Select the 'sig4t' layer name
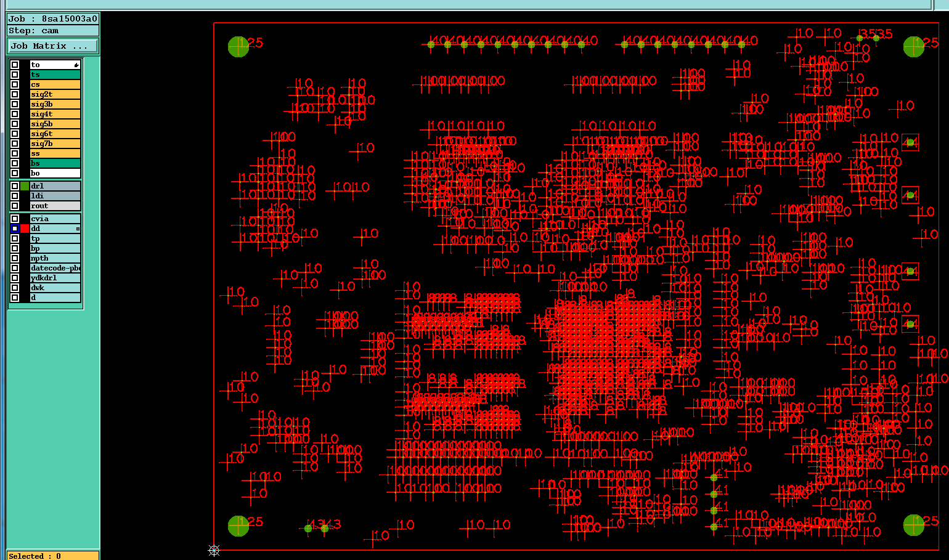949x560 pixels. click(x=55, y=114)
